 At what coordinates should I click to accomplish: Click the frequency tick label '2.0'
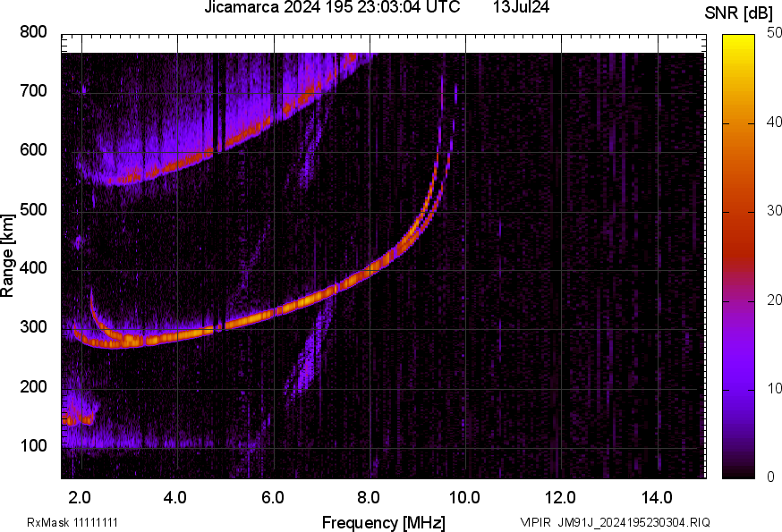coord(80,498)
